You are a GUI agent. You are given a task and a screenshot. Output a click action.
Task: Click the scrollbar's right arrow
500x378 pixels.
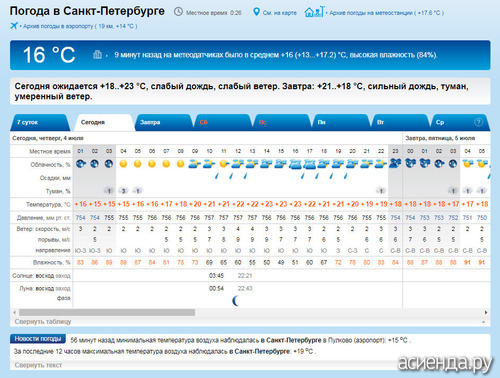pyautogui.click(x=486, y=312)
